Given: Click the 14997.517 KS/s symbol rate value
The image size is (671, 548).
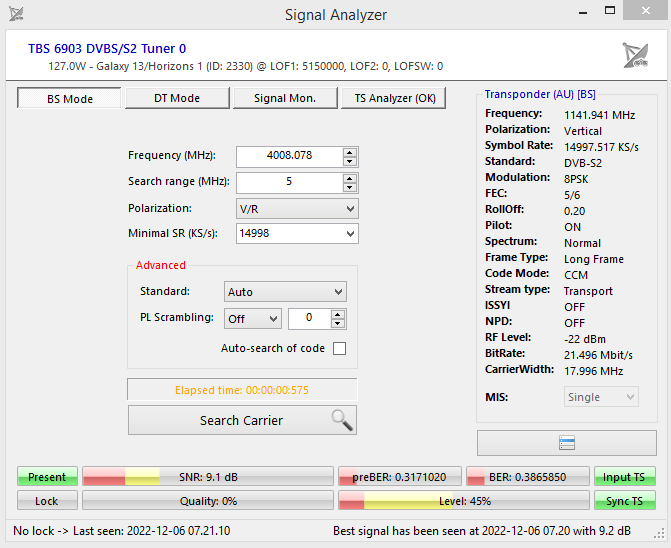Looking at the screenshot, I should point(601,147).
